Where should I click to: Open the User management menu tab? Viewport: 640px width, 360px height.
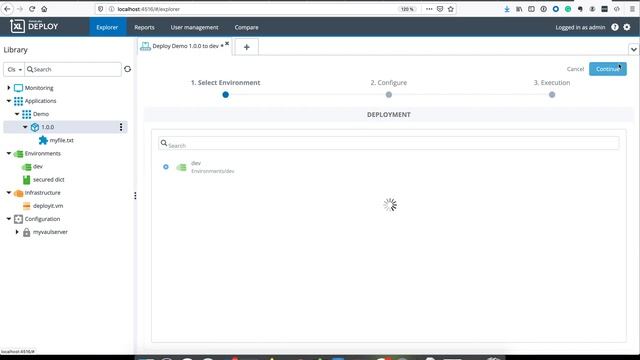(194, 27)
